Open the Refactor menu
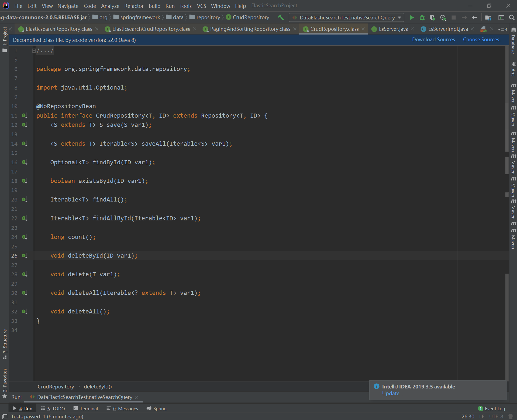This screenshot has height=420, width=517. pos(133,6)
